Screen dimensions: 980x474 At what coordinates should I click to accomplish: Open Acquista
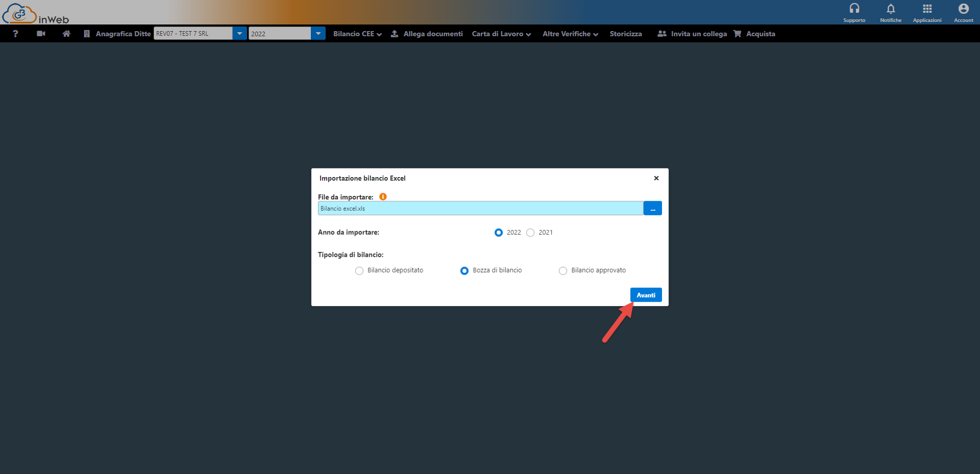761,34
